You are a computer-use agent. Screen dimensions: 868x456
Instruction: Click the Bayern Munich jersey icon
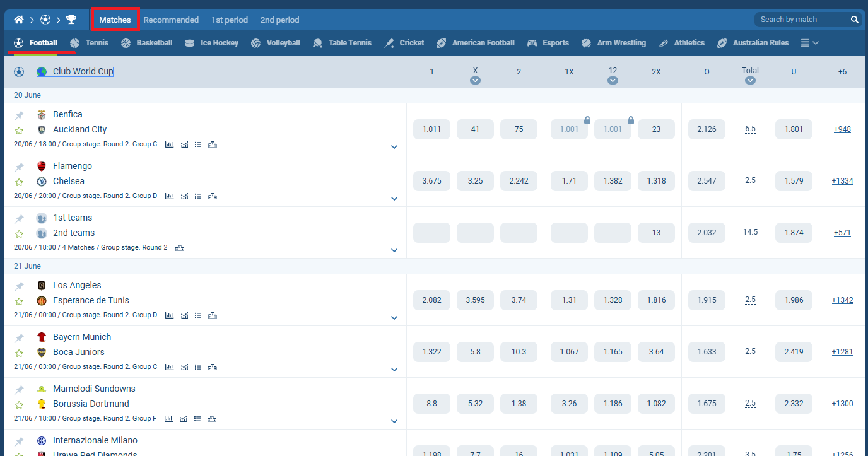click(x=42, y=337)
